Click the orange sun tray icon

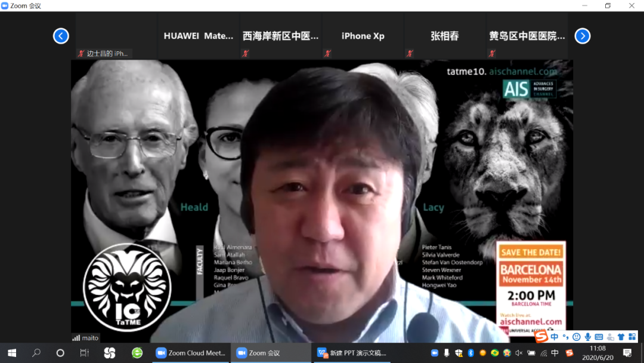pos(482,353)
